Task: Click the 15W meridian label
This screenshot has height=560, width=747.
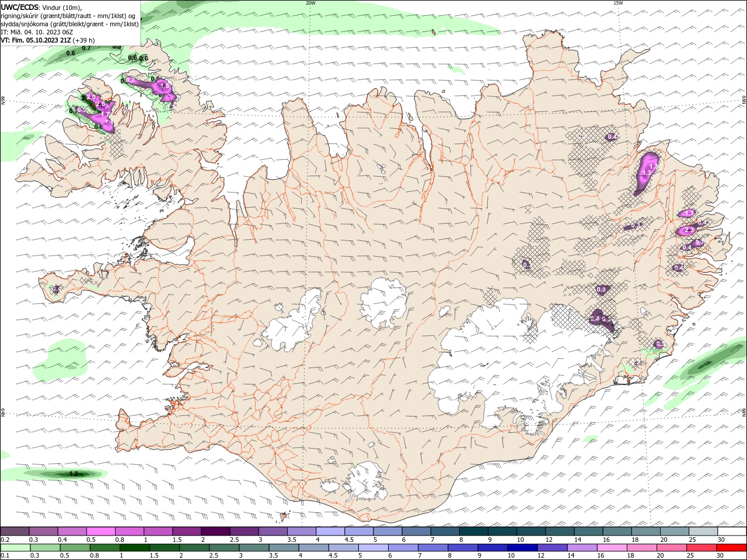Action: [618, 3]
